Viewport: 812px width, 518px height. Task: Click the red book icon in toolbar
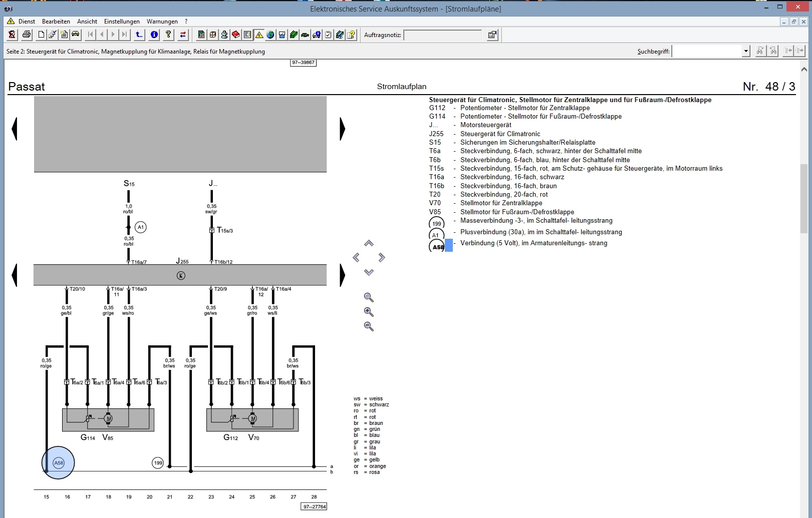tap(236, 35)
